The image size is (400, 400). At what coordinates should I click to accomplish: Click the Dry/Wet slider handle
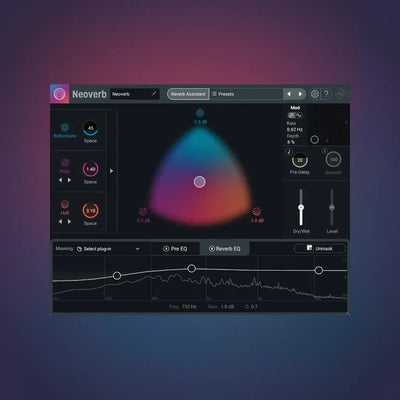301,207
